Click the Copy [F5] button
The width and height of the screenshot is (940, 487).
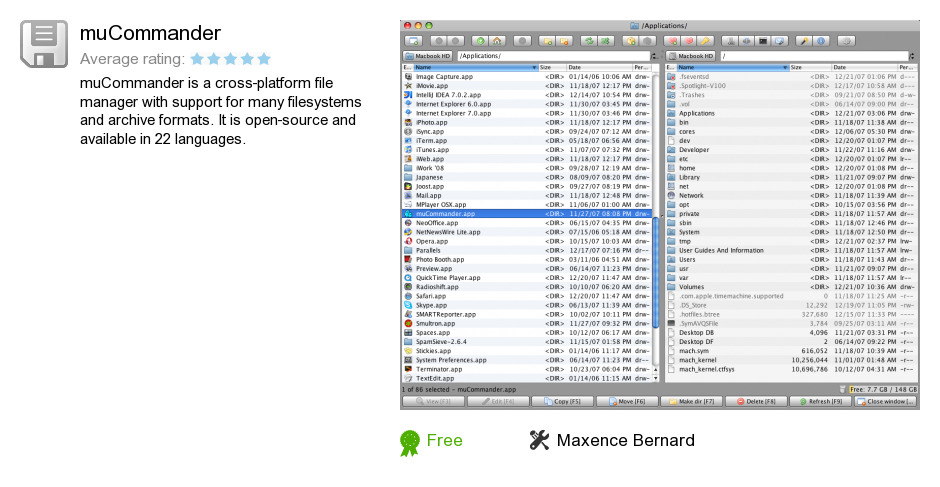coord(562,401)
